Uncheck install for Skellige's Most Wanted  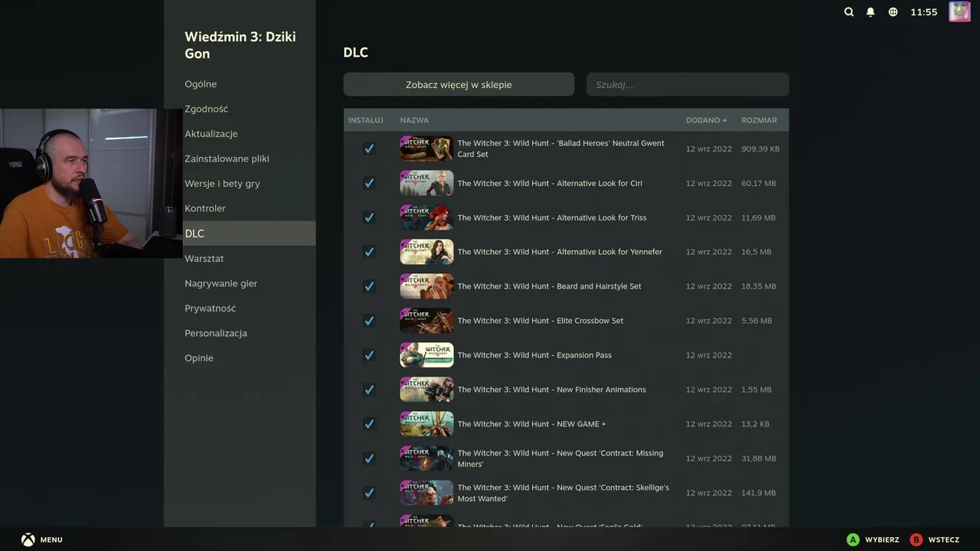(x=369, y=493)
